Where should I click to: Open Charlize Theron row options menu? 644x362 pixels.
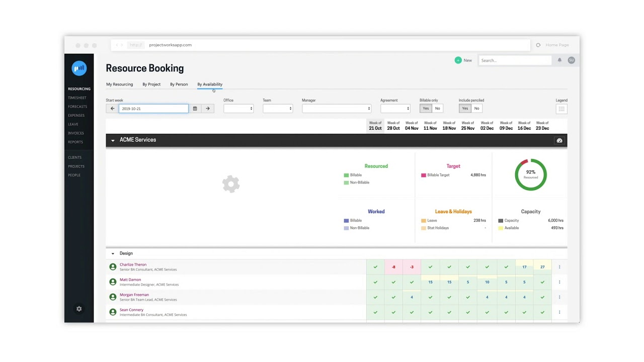point(559,267)
